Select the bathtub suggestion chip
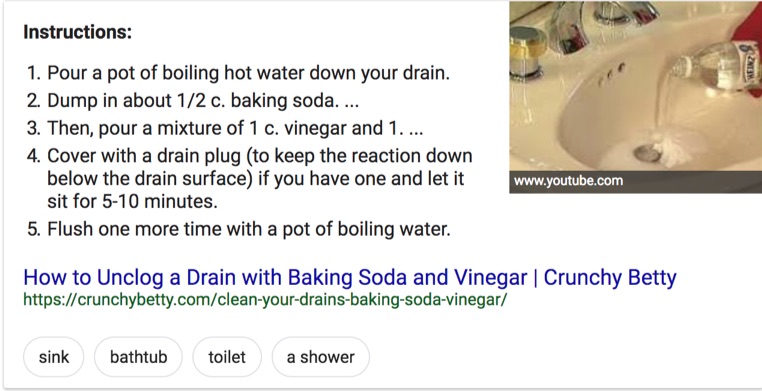 139,357
